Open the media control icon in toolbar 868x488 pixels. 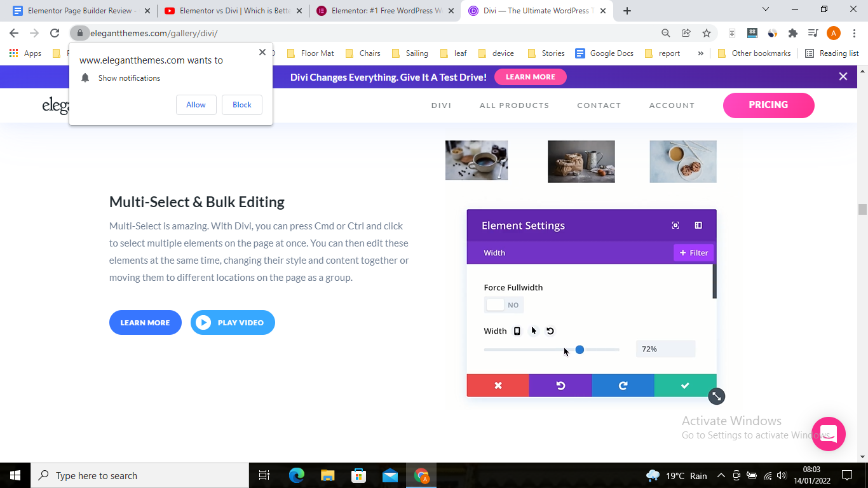pos(813,33)
